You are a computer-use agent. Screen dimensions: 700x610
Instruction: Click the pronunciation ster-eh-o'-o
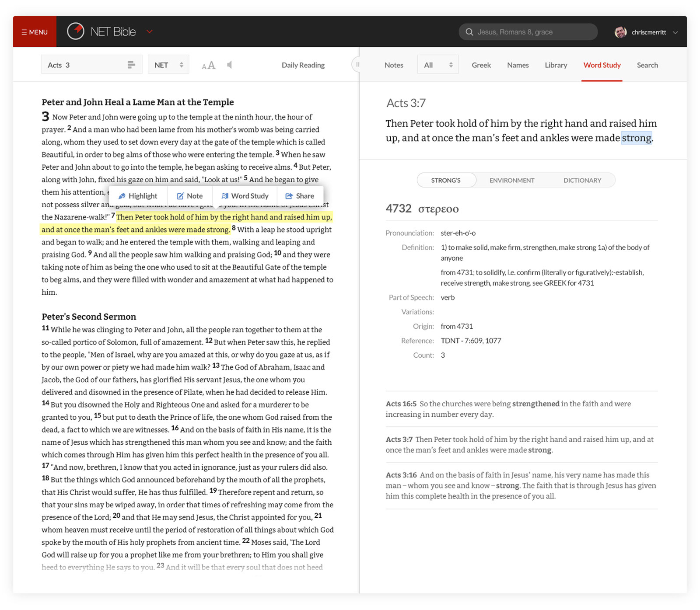coord(458,233)
